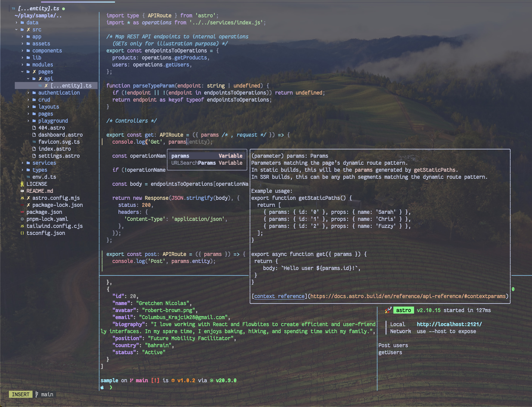Select the [...entity].ts buffer tab
532x407 pixels.
tap(38, 8)
